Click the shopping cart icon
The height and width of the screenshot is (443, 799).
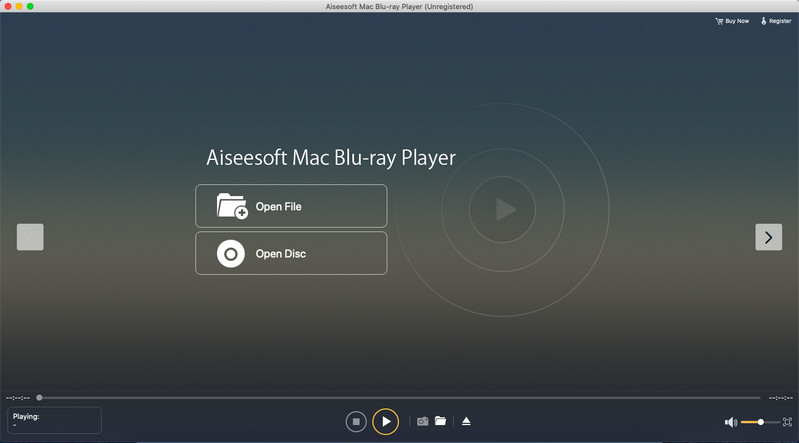coord(719,21)
